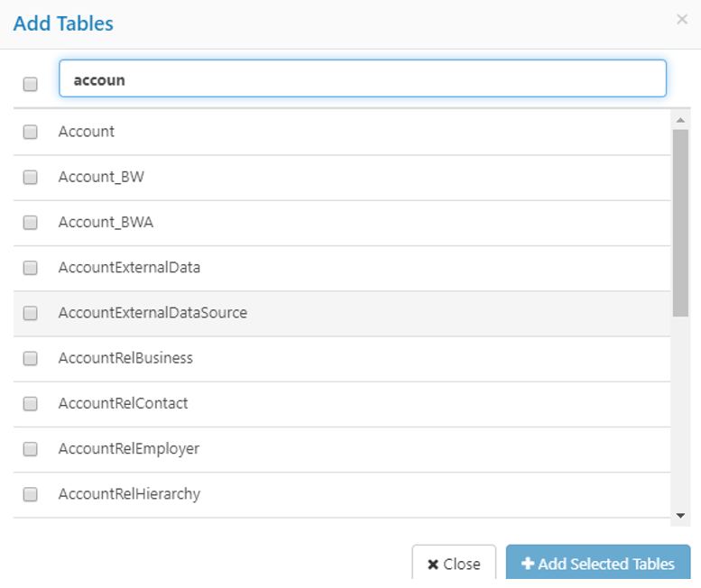This screenshot has height=588, width=701.
Task: Click the Close button
Action: point(454,564)
